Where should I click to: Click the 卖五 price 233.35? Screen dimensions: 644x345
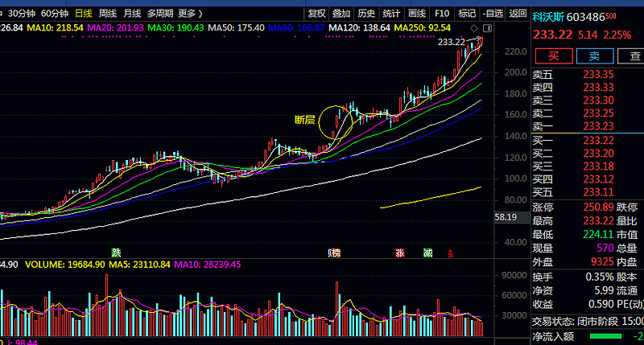598,75
